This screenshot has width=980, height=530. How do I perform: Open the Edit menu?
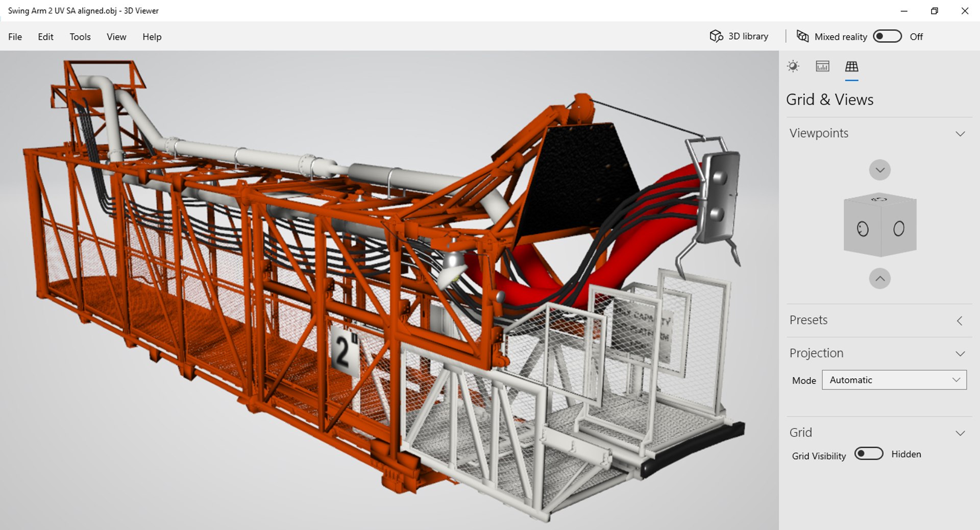tap(45, 37)
